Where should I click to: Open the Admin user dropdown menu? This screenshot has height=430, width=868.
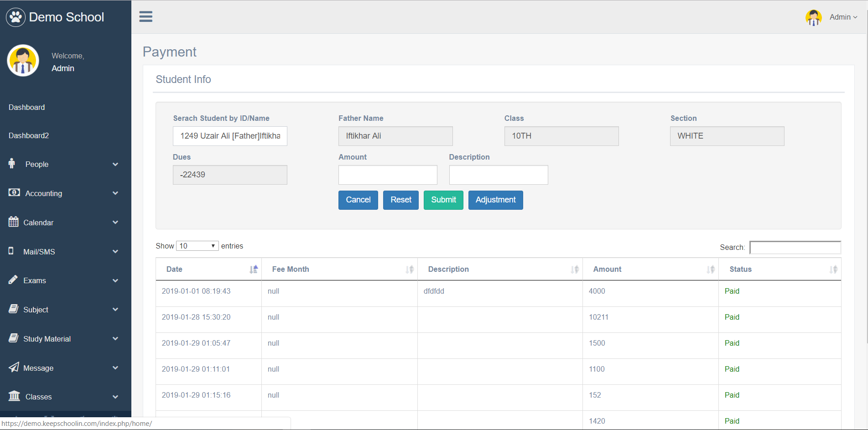843,17
